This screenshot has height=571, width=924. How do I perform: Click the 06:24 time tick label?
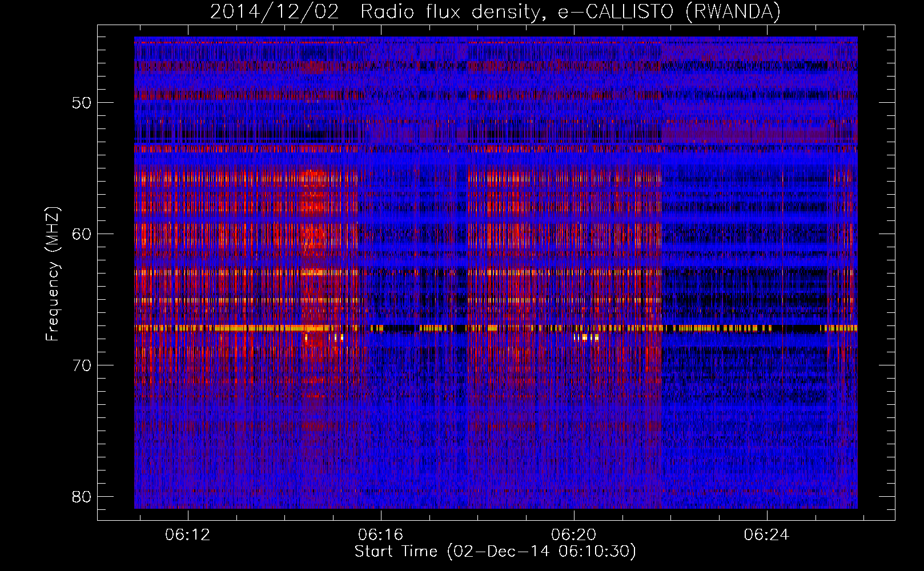[x=767, y=534]
